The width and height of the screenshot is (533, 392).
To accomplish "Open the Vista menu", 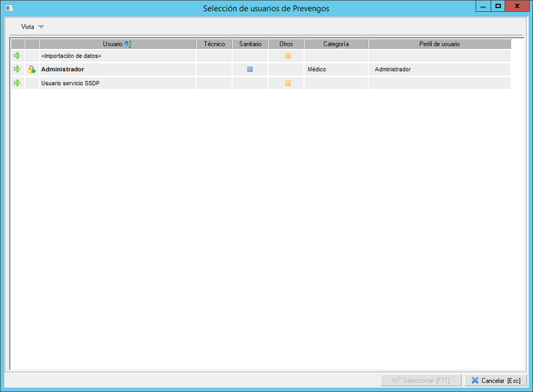I will click(x=28, y=27).
